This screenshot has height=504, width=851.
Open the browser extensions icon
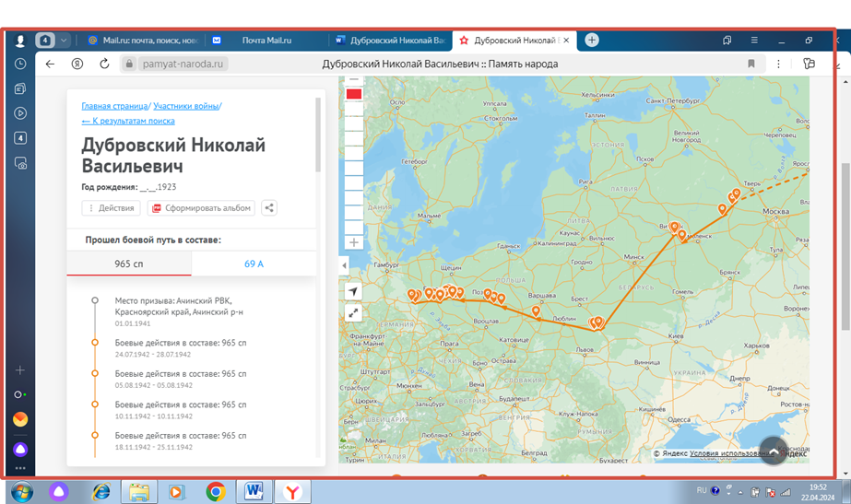[x=809, y=64]
